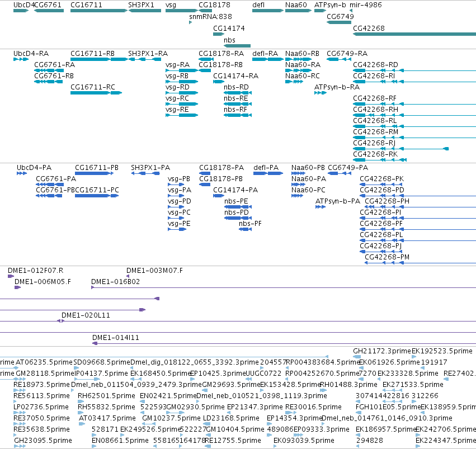
Task: Click the CG18178-RB transcript label
Action: (x=221, y=65)
